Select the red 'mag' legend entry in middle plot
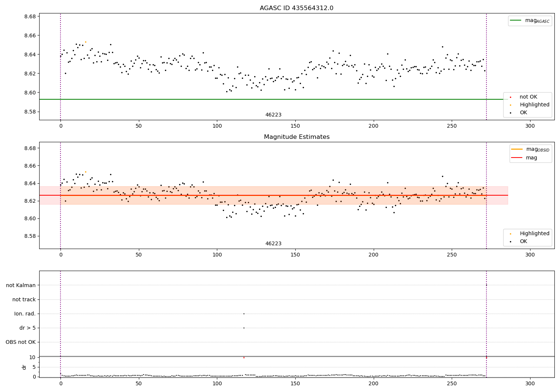 click(525, 158)
